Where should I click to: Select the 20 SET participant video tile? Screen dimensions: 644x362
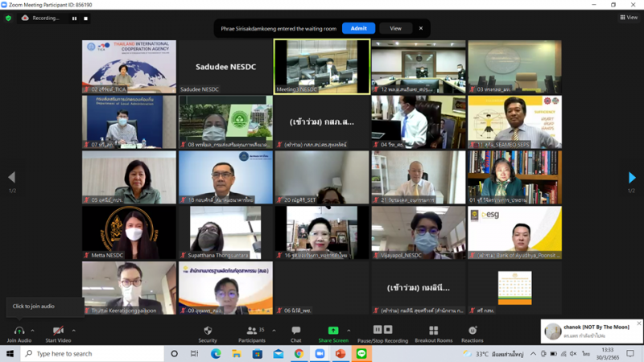point(322,177)
